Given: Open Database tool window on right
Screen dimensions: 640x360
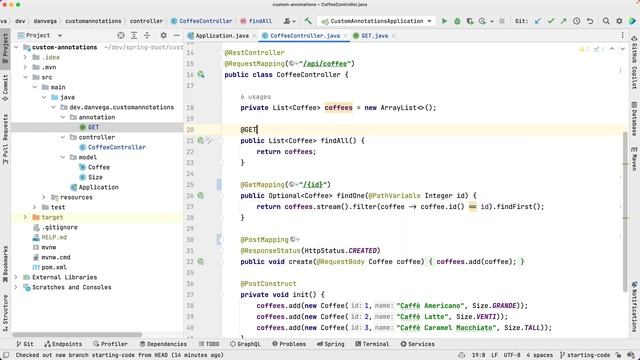Looking at the screenshot, I should coord(634,118).
